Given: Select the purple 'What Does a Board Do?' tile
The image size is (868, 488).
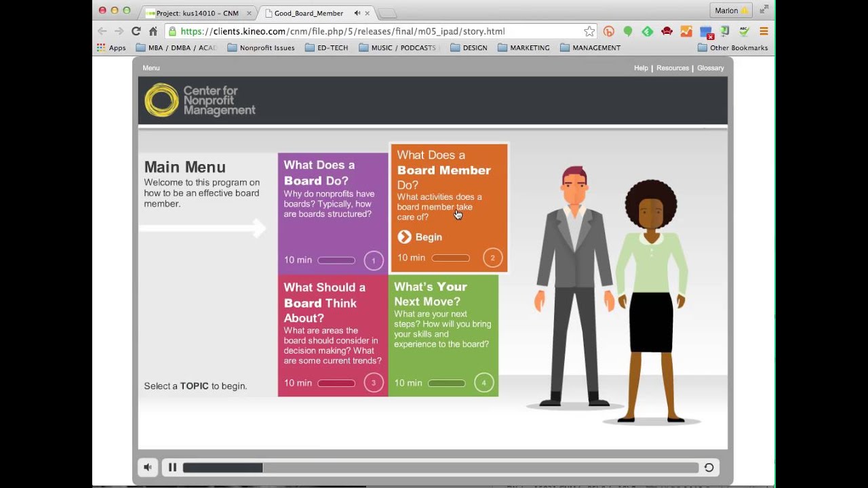Looking at the screenshot, I should point(333,213).
